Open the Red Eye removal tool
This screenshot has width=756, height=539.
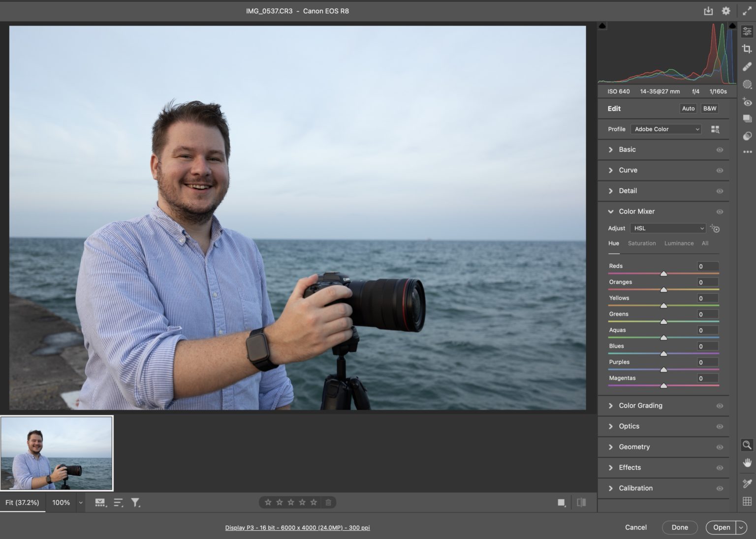point(747,102)
